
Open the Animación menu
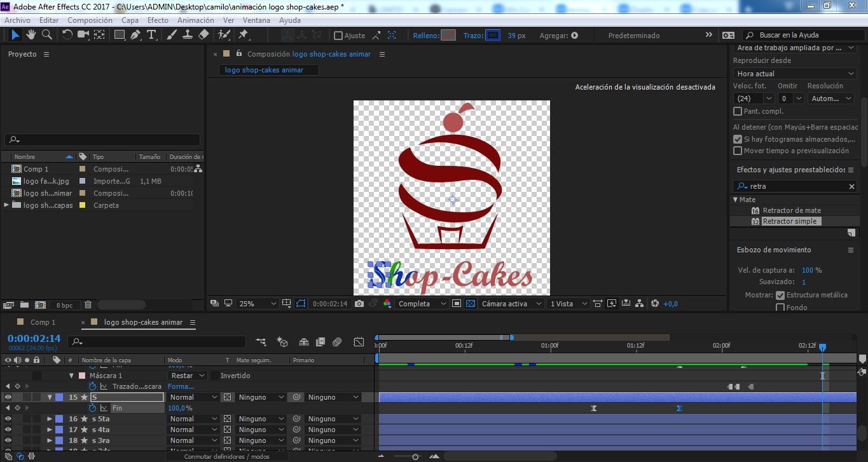coord(195,20)
